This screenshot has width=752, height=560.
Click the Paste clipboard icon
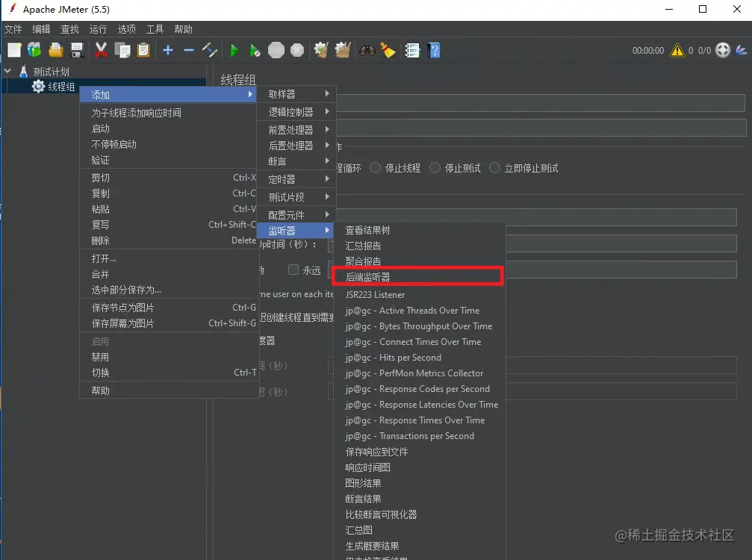(x=143, y=50)
